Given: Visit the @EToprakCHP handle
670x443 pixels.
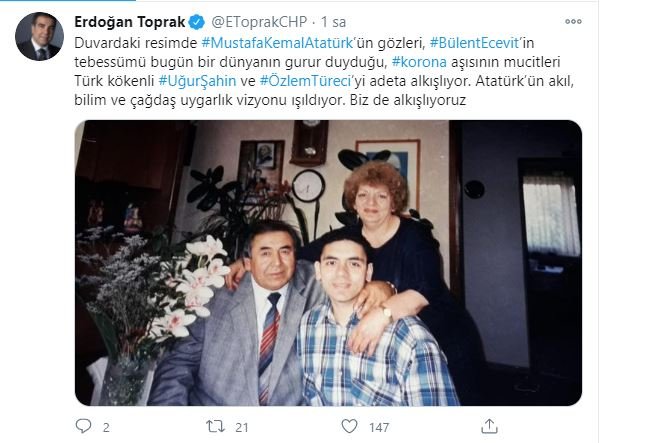Looking at the screenshot, I should click(259, 22).
